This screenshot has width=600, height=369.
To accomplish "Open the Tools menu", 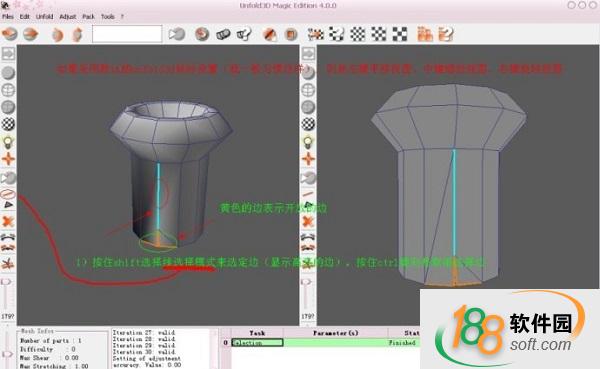I will (108, 16).
